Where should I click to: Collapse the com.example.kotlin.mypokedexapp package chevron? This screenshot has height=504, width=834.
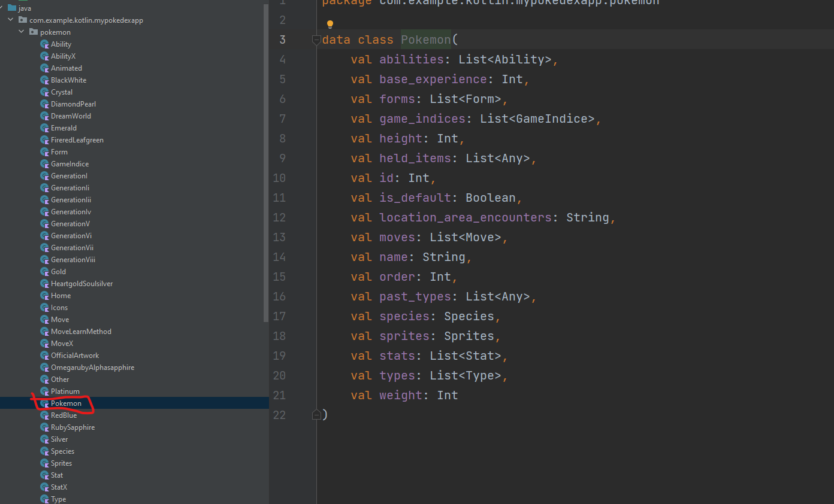(x=11, y=20)
